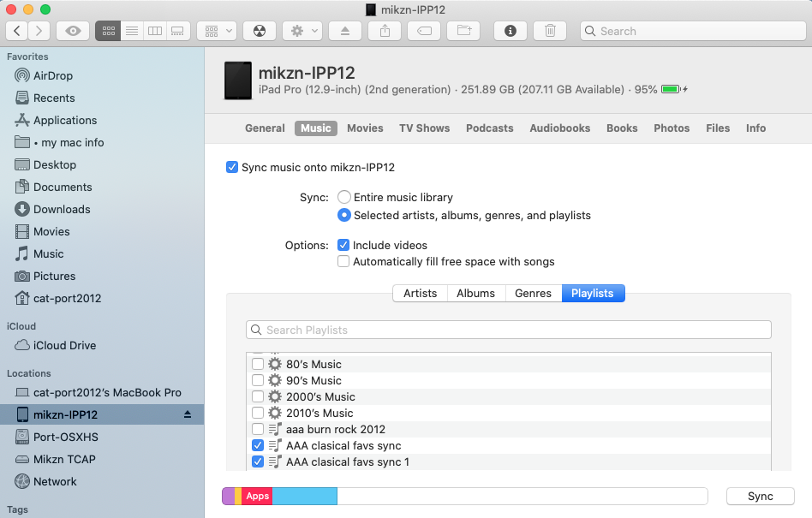The image size is (812, 518).
Task: Select 'Selected artists, albums, genres' radio option
Action: pyautogui.click(x=344, y=215)
